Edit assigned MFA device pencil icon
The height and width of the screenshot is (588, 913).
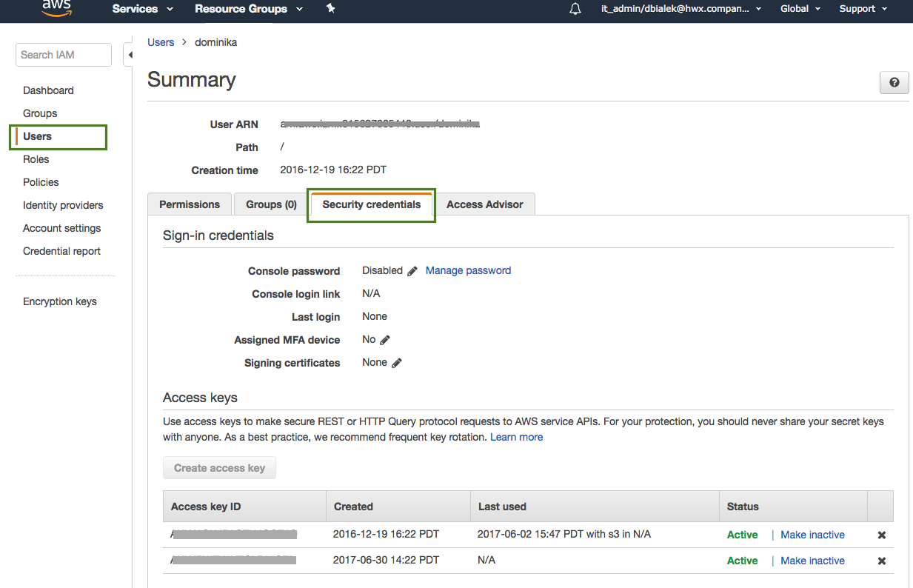pyautogui.click(x=385, y=340)
